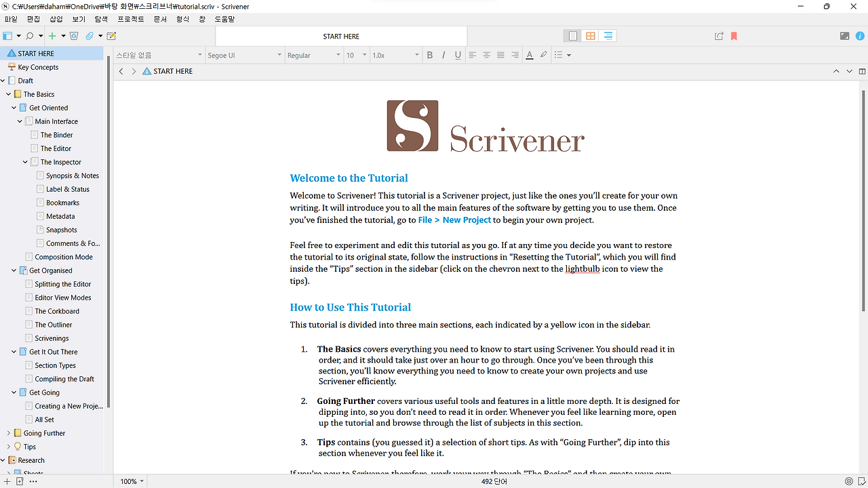
Task: Click the text color swatch (A)
Action: point(530,55)
